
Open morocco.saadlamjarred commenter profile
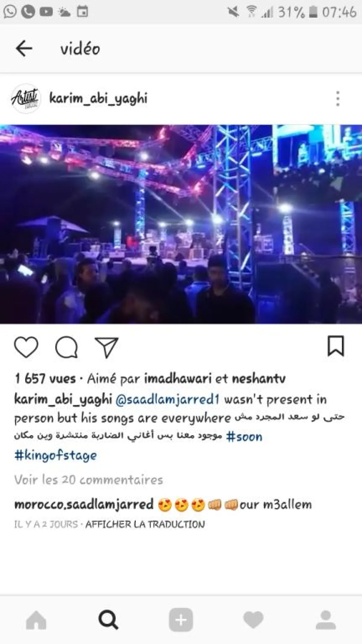pyautogui.click(x=84, y=505)
